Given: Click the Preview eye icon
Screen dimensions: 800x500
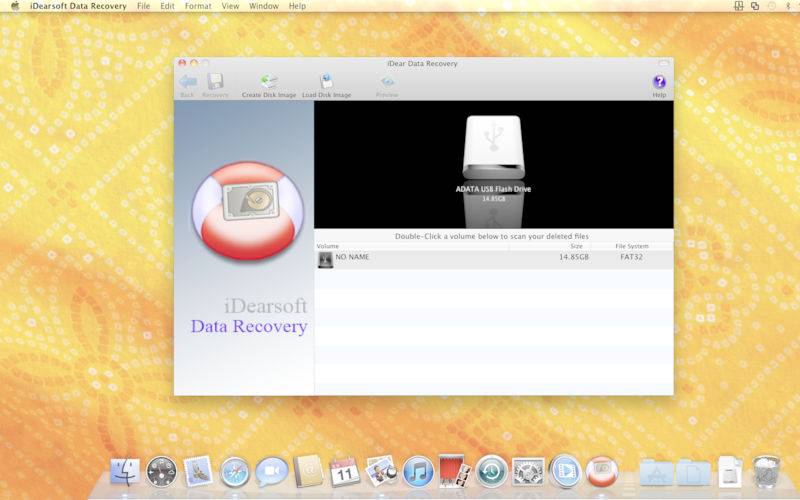Looking at the screenshot, I should coord(387,82).
